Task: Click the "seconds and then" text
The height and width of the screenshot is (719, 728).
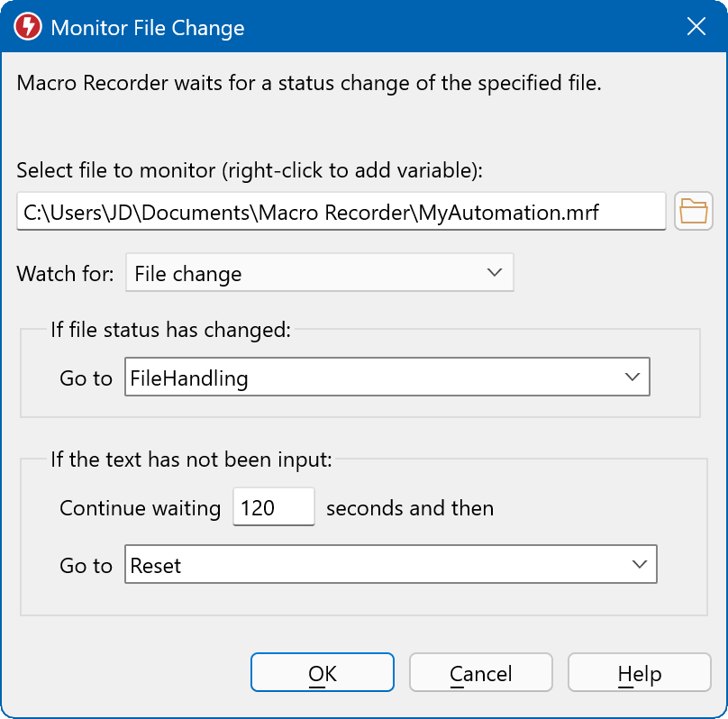Action: click(409, 508)
